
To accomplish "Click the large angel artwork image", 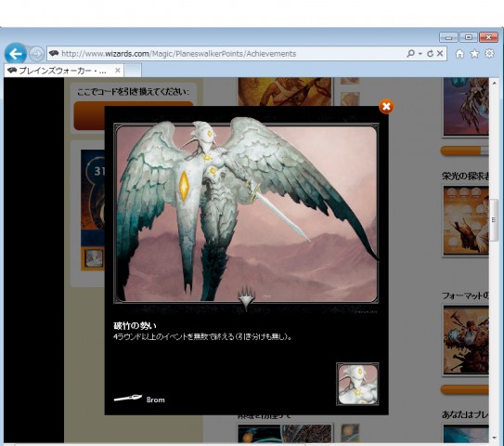I will (247, 214).
